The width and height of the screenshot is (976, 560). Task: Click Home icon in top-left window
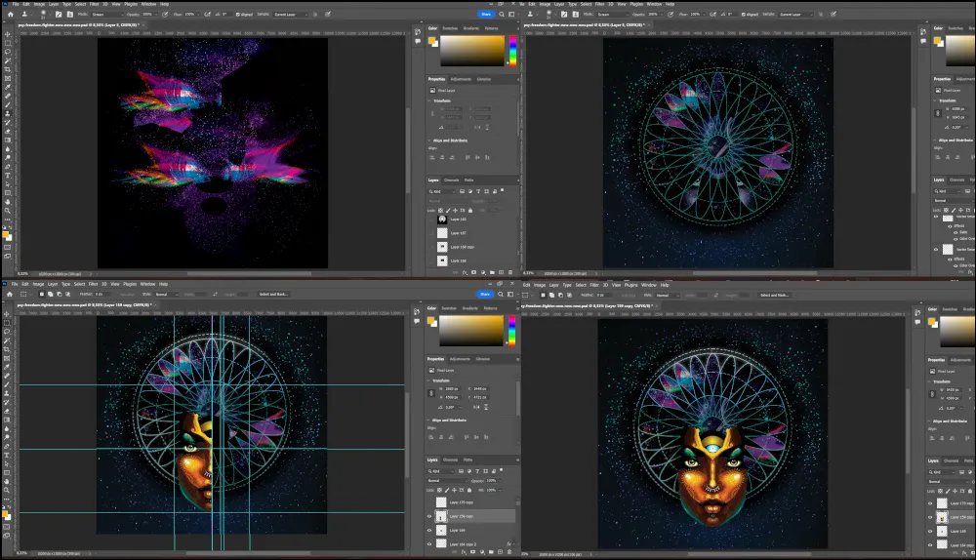point(10,14)
